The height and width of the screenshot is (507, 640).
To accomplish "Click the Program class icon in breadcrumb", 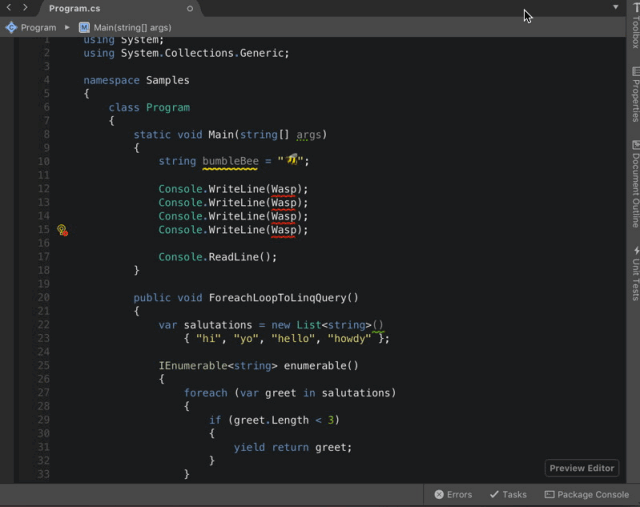I will tap(11, 27).
